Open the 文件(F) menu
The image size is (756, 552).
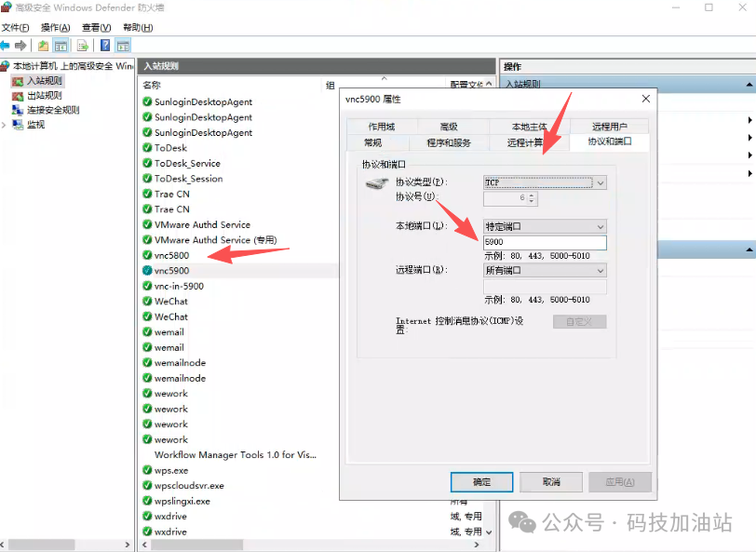pyautogui.click(x=15, y=28)
